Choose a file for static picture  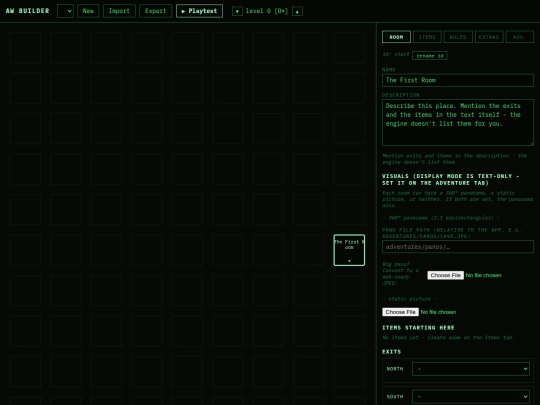pyautogui.click(x=400, y=312)
